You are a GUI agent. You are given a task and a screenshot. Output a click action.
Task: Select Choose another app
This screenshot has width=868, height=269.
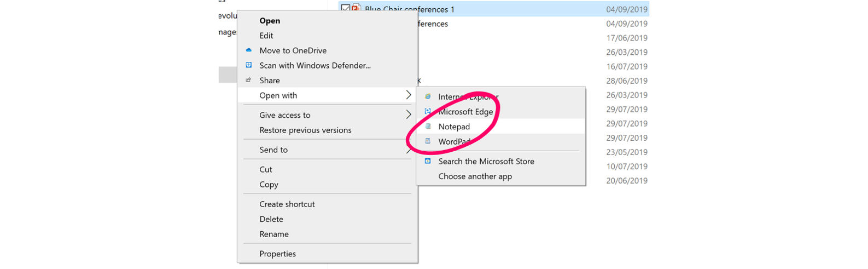point(475,176)
